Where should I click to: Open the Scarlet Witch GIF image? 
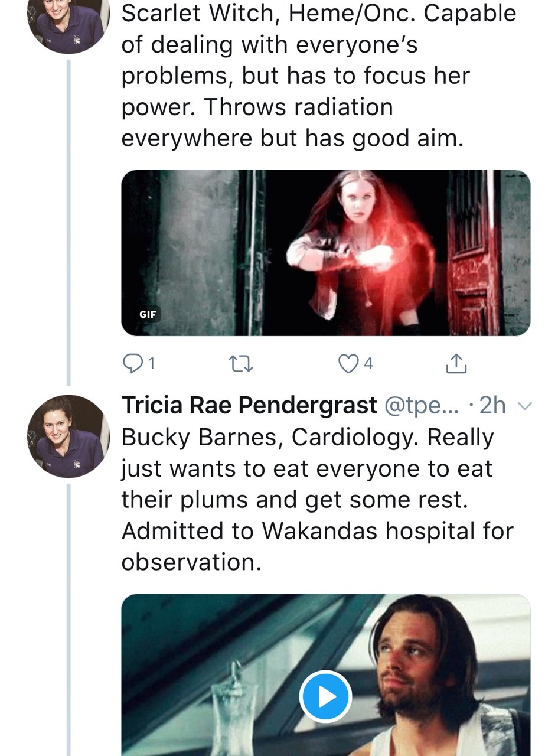325,253
